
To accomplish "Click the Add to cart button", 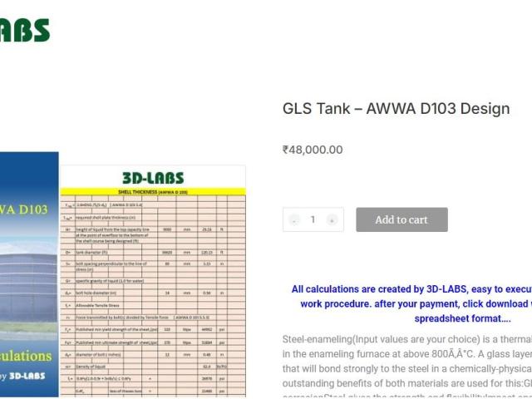I will (x=401, y=219).
